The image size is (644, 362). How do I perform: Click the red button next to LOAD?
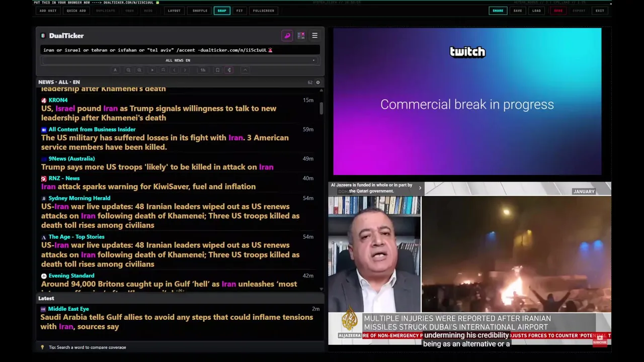558,11
